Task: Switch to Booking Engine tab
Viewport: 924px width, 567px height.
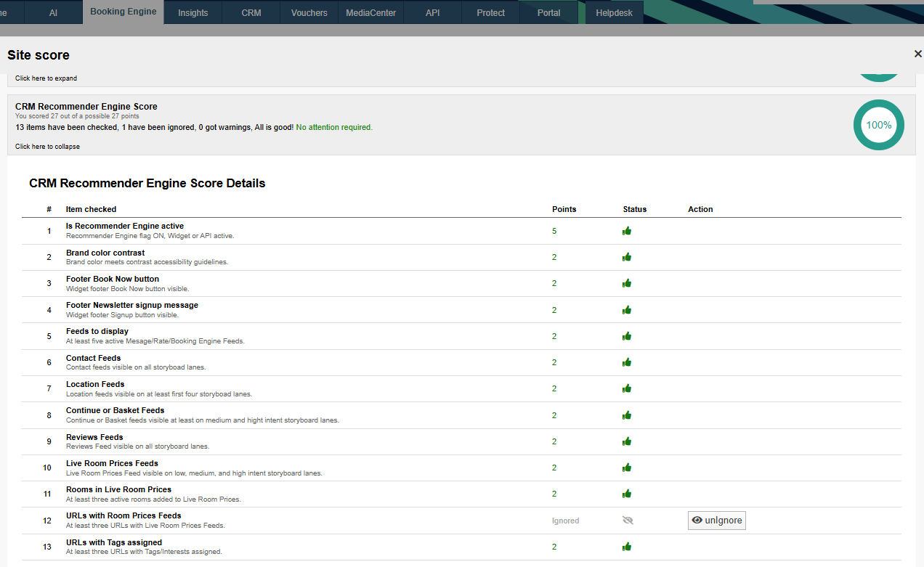Action: [x=123, y=12]
